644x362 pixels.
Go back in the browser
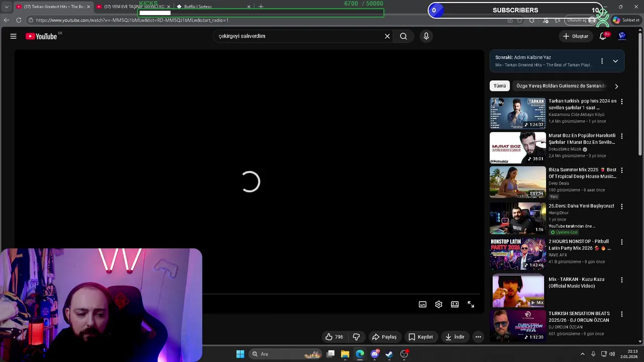coord(7,20)
